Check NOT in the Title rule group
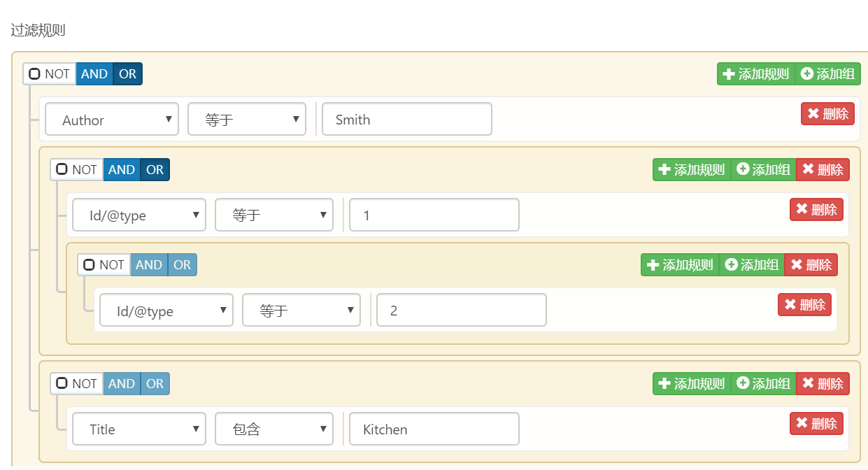This screenshot has width=868, height=470. pyautogui.click(x=62, y=384)
